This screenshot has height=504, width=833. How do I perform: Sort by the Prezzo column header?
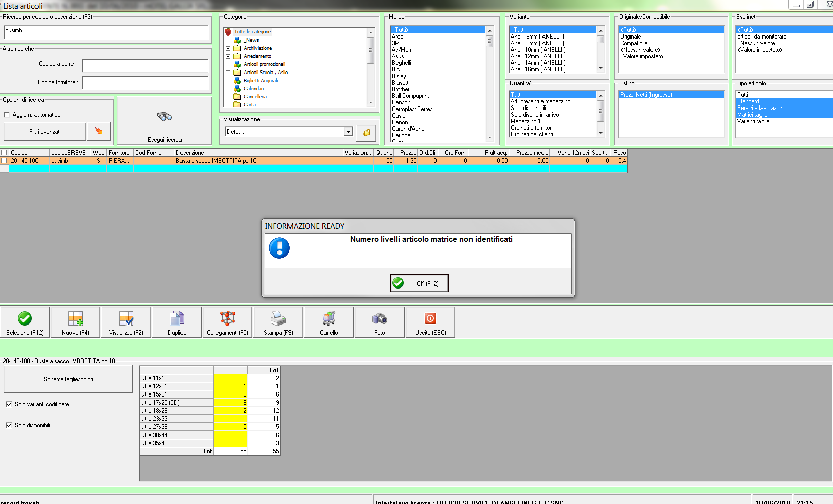tap(406, 153)
